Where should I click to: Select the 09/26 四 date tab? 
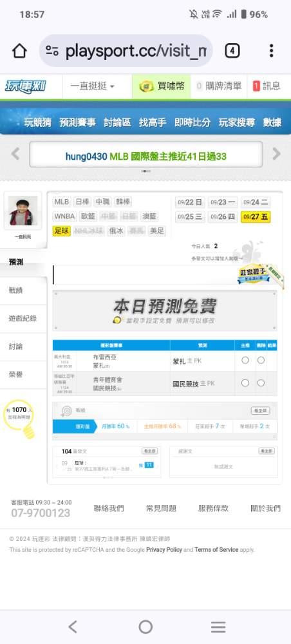(223, 217)
